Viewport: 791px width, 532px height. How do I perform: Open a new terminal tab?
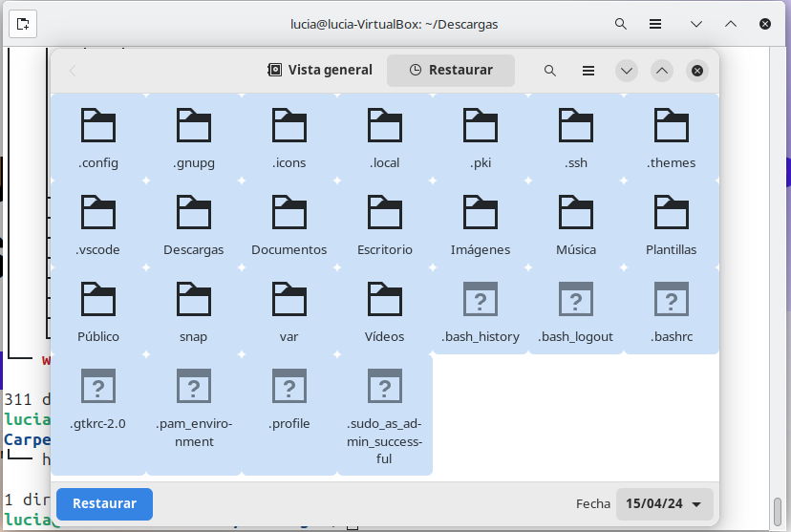[23, 24]
